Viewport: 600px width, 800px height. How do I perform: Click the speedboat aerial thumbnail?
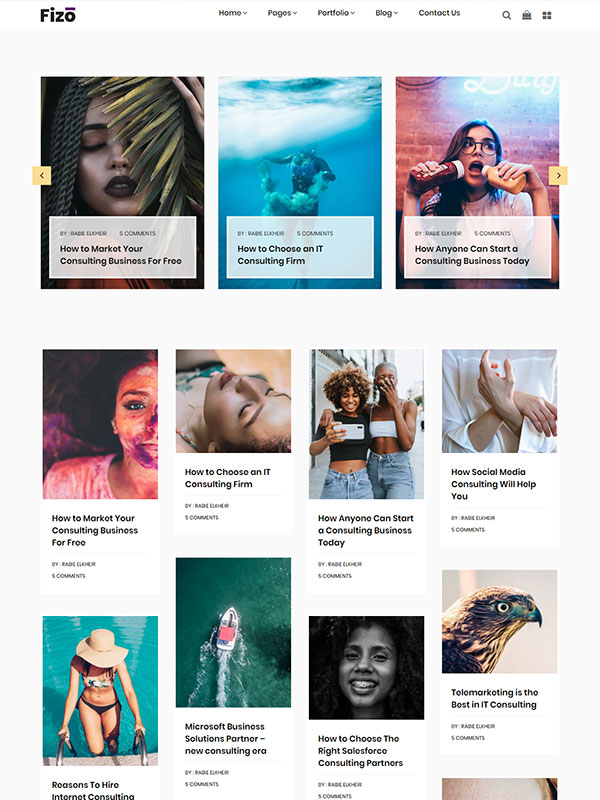click(233, 632)
